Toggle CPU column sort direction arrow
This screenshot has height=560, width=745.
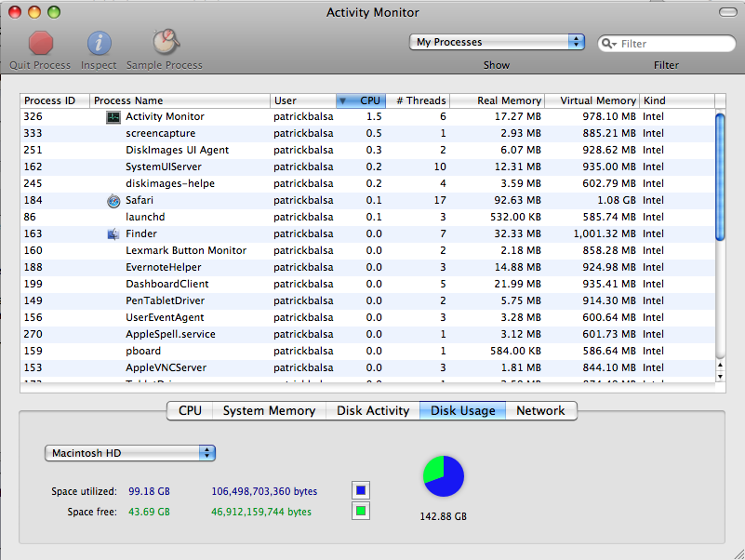342,100
